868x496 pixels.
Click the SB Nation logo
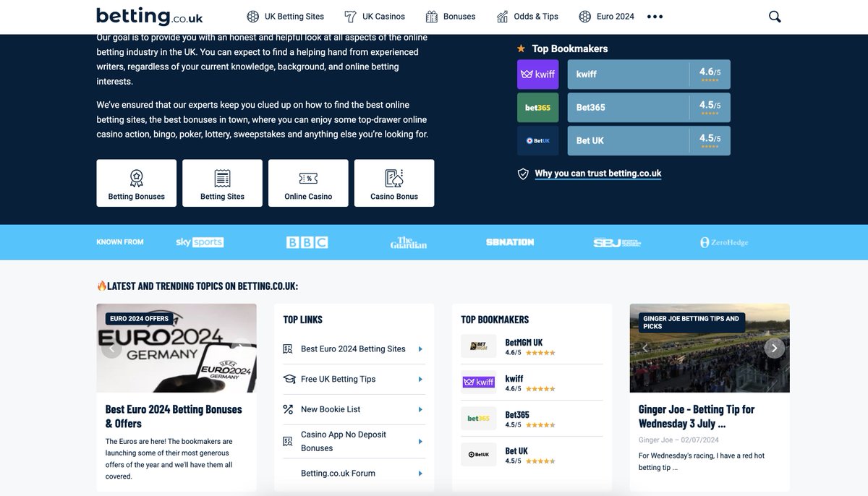point(510,242)
